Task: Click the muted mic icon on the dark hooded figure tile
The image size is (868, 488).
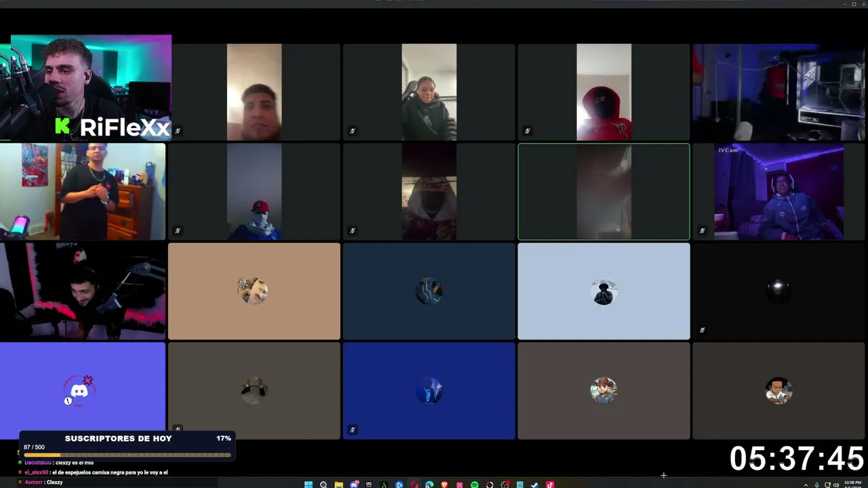Action: click(x=352, y=230)
